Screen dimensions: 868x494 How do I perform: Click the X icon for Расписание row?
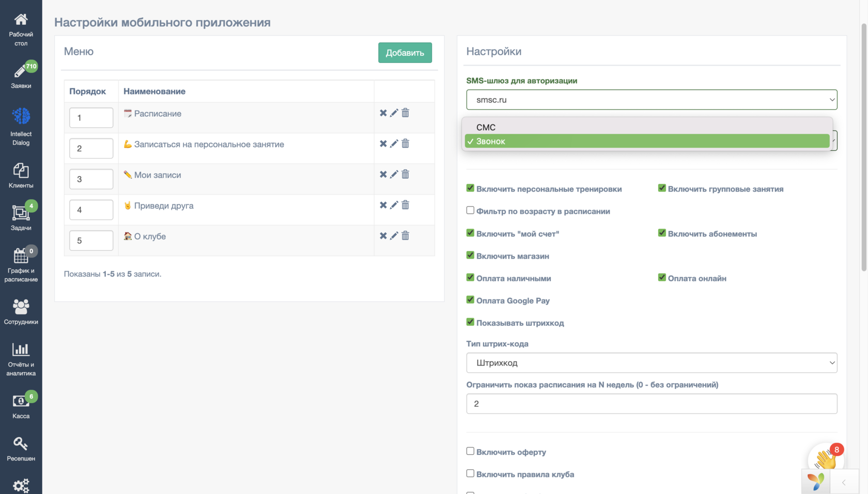(383, 113)
